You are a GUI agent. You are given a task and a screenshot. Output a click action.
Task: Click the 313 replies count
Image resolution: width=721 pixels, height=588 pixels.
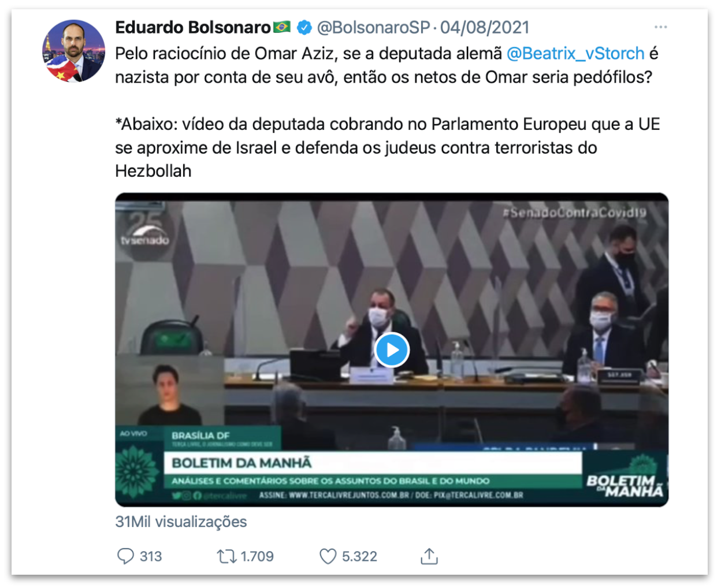point(151,556)
